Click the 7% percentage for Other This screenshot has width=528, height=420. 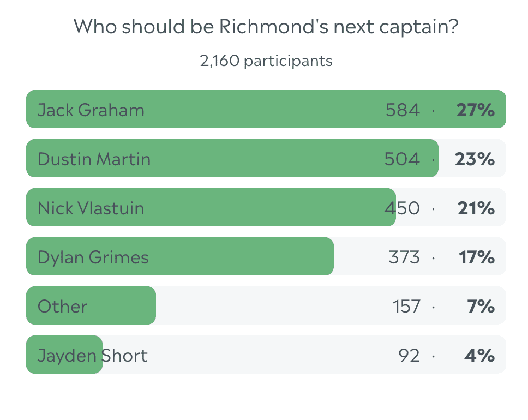coord(481,307)
